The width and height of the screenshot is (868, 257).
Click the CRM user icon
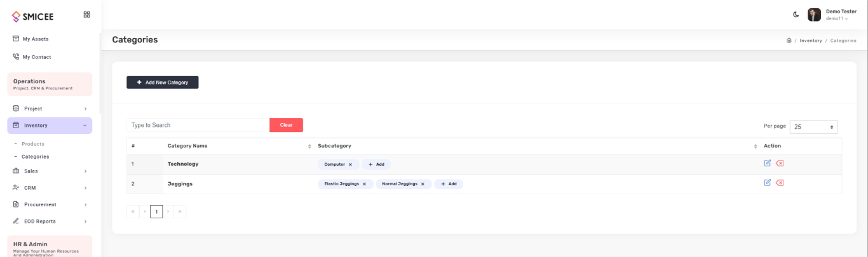point(17,188)
